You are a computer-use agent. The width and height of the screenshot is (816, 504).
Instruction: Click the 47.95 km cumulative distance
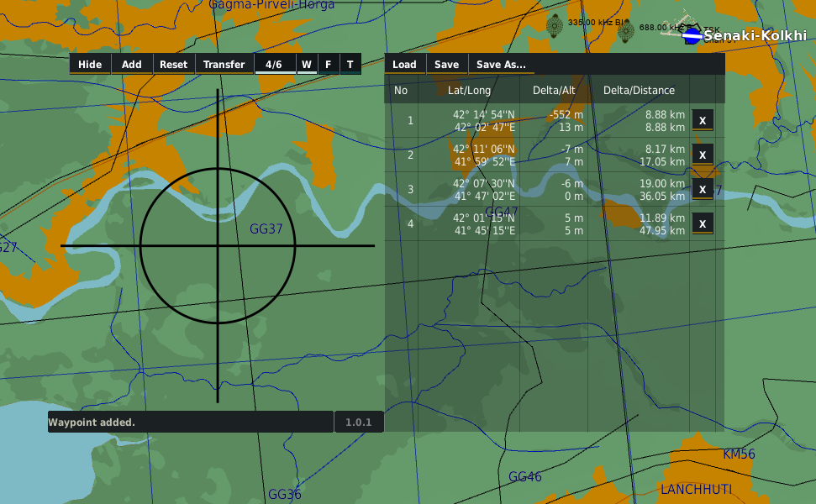coord(662,230)
